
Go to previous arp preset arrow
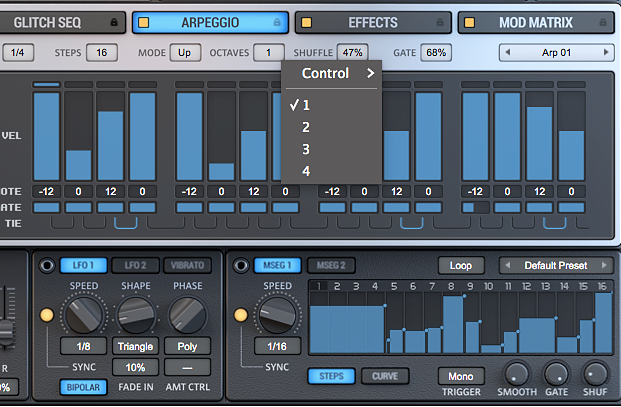tap(508, 52)
